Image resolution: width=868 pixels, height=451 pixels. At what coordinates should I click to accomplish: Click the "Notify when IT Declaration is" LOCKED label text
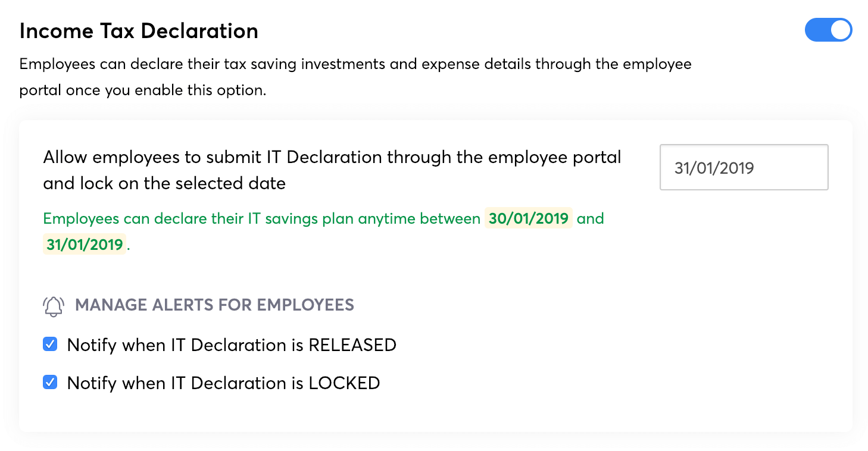[185, 383]
